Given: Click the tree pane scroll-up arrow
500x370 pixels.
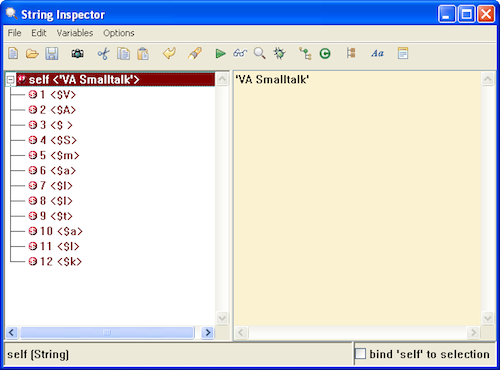Looking at the screenshot, I should coord(222,79).
